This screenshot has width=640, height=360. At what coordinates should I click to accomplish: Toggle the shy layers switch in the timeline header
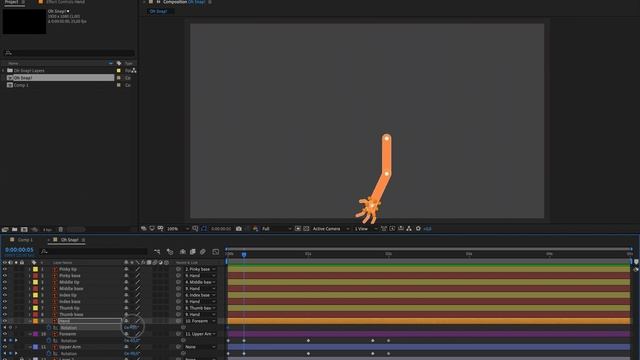coord(183,252)
